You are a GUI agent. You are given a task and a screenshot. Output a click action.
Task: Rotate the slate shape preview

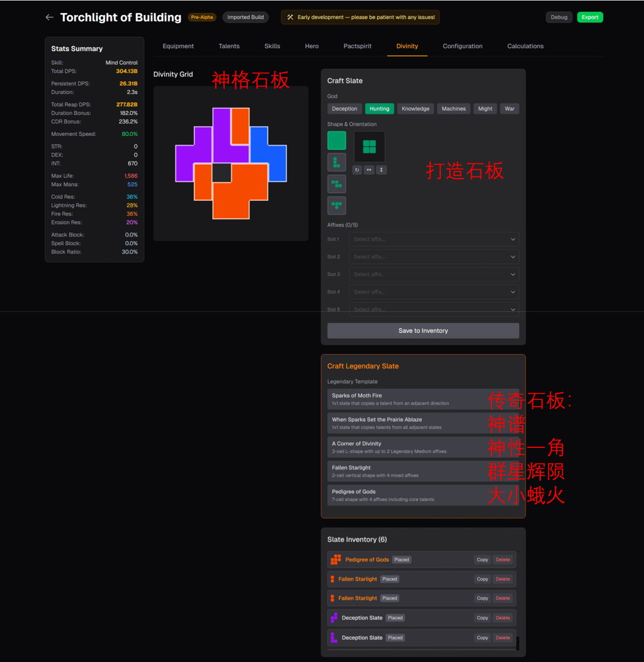(x=357, y=170)
